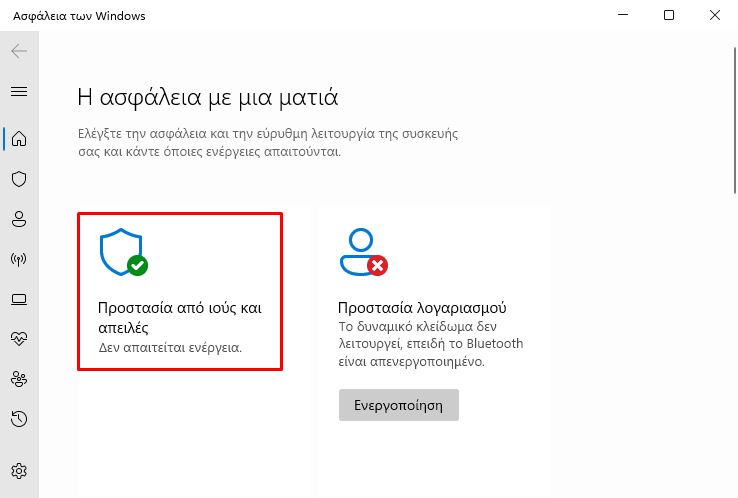Click the dynamic lock Bluetooth message text
Image resolution: width=738 pixels, height=498 pixels.
[x=431, y=344]
